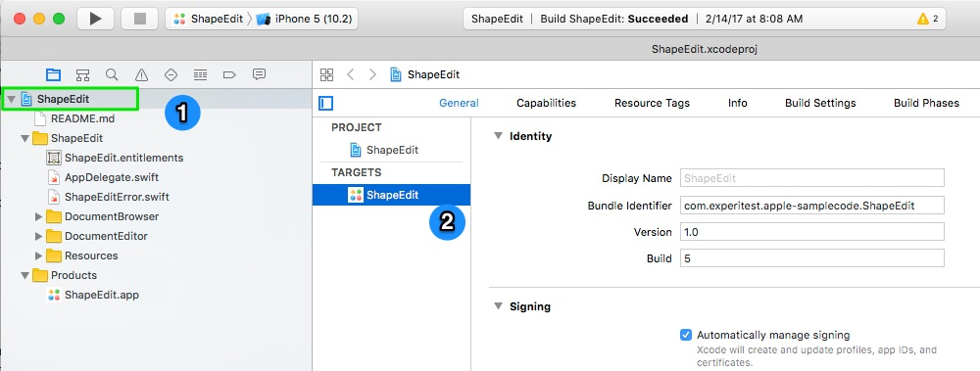Open the Info tab
The height and width of the screenshot is (371, 980).
738,103
